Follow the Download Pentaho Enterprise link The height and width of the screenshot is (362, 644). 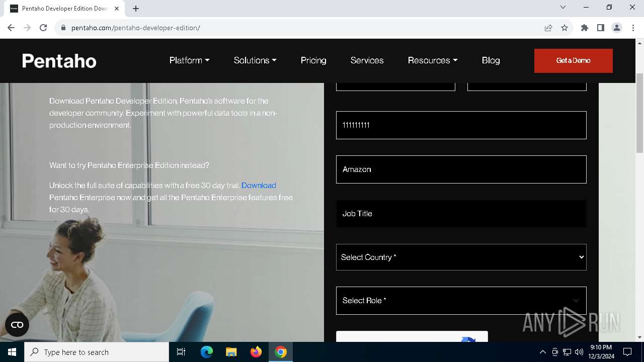click(x=259, y=186)
